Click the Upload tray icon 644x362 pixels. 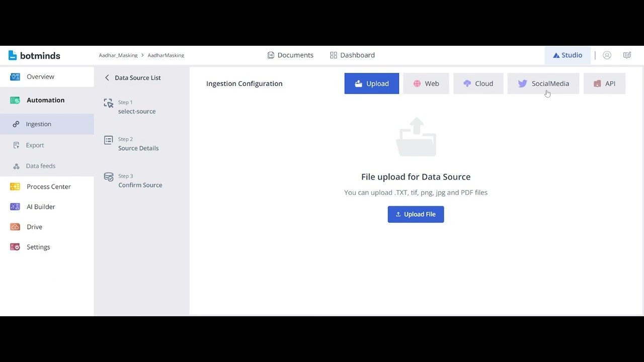click(358, 84)
